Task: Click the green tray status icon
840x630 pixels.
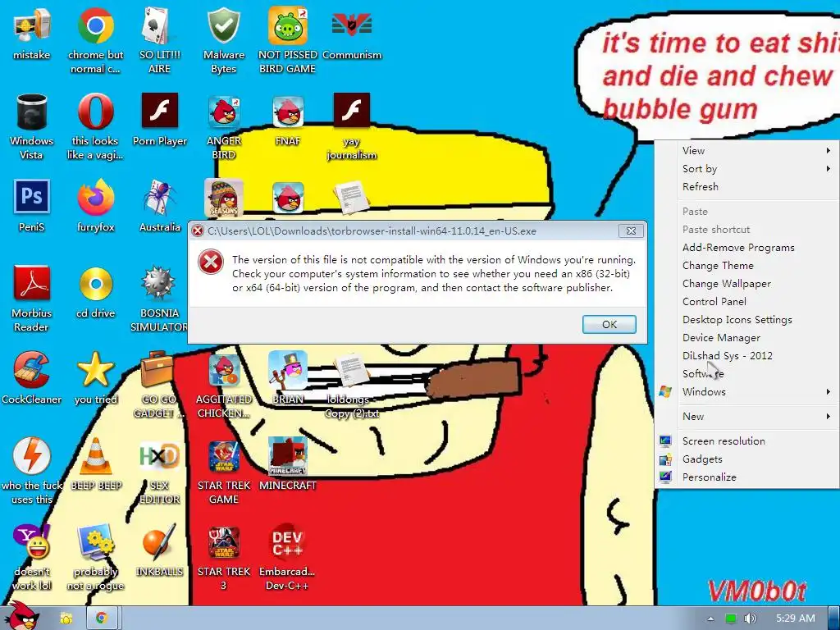Action: pos(731,619)
